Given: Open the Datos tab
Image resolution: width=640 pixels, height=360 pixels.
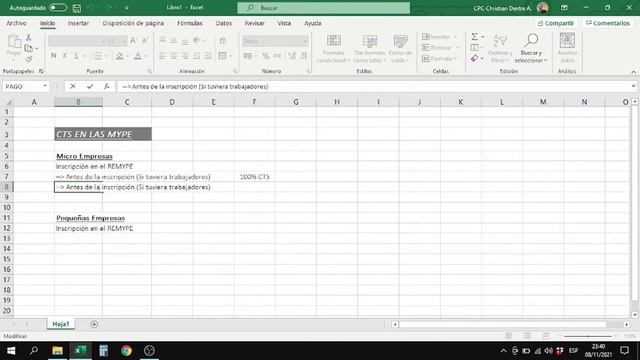Looking at the screenshot, I should [x=224, y=23].
